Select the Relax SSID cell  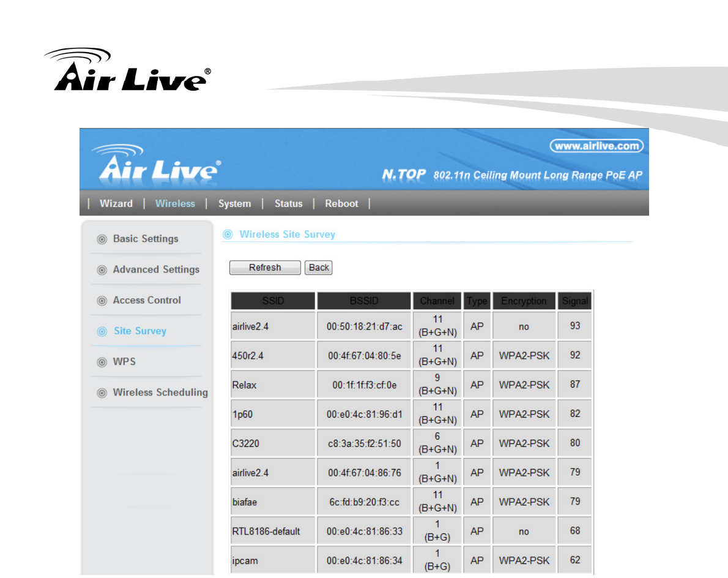(x=273, y=385)
